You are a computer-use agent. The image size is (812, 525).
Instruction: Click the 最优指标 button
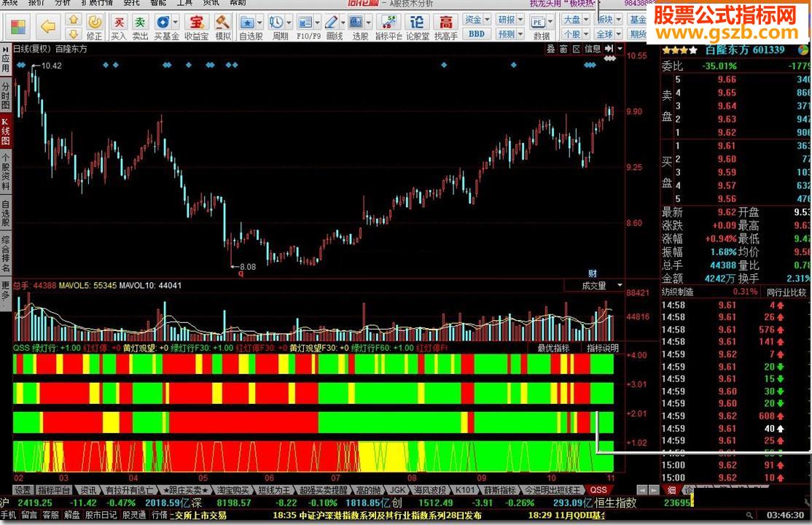click(x=553, y=349)
